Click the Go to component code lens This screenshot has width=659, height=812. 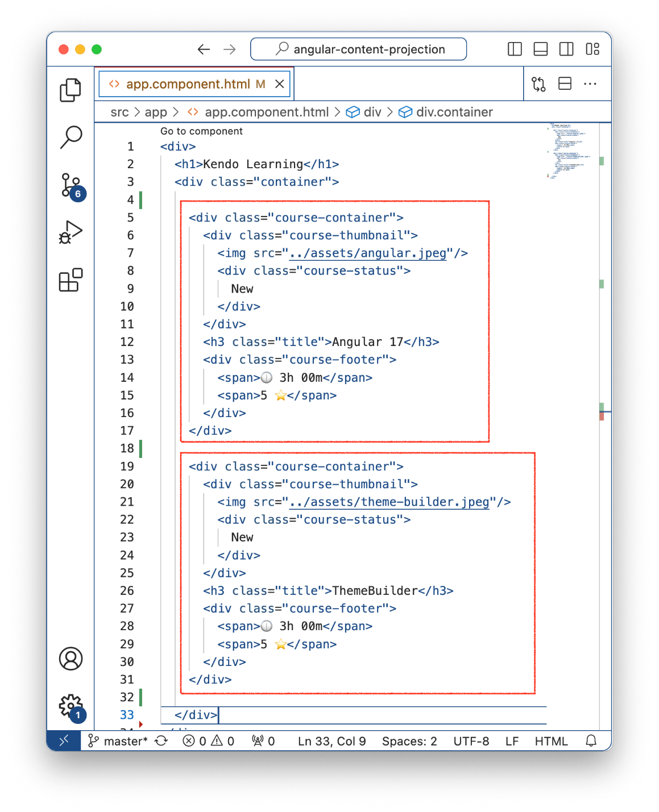point(201,131)
